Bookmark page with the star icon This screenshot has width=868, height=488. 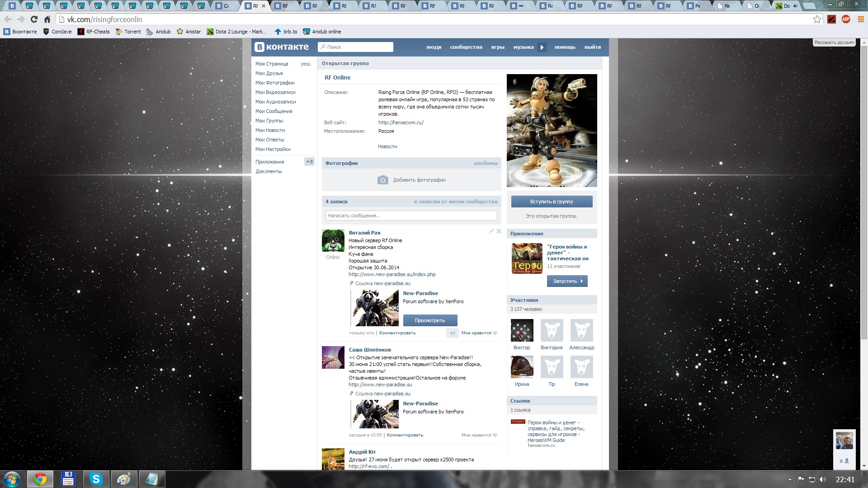tap(817, 19)
